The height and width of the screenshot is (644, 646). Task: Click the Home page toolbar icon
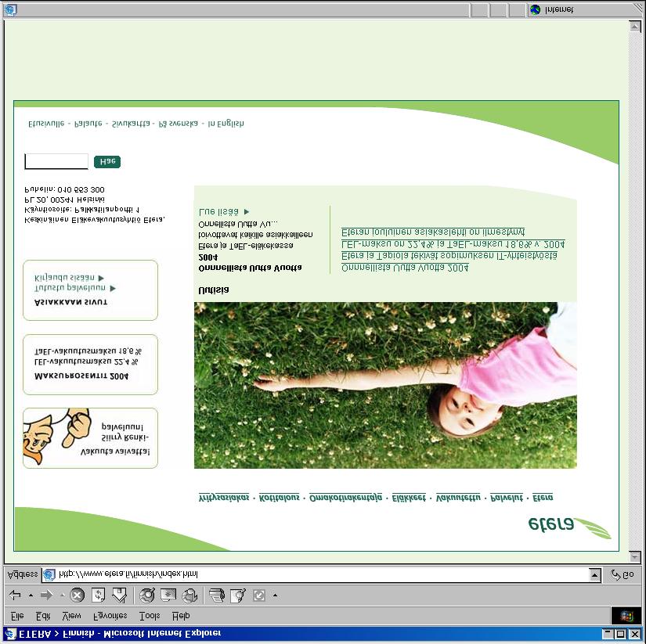[119, 595]
